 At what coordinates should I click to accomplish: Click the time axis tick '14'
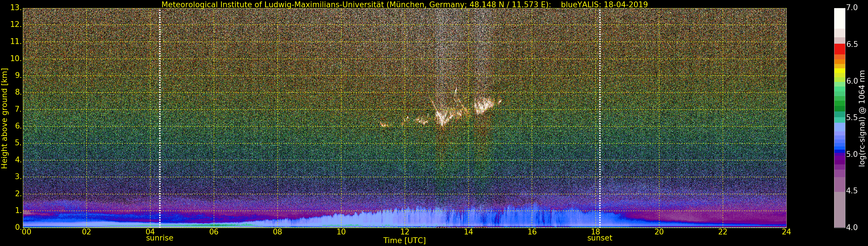click(468, 232)
